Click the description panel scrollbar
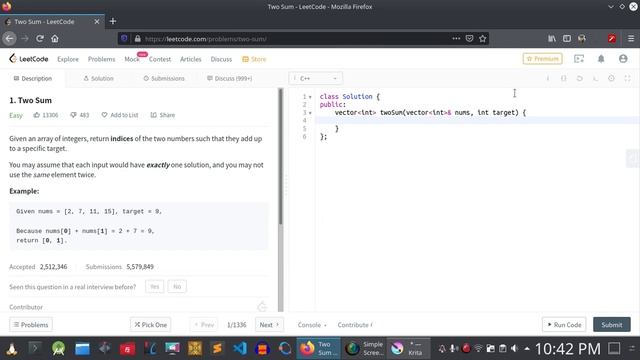The width and height of the screenshot is (640, 360). click(x=280, y=157)
